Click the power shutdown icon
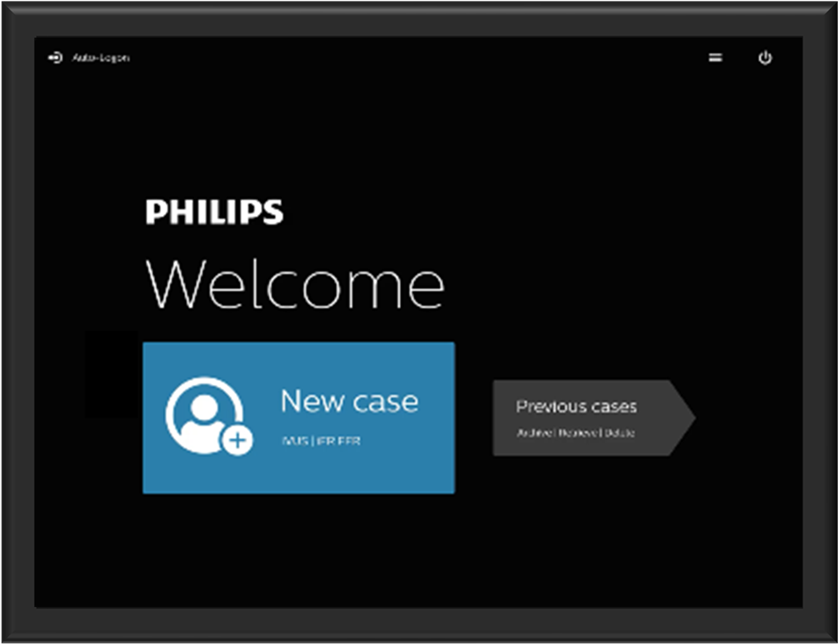The height and width of the screenshot is (644, 838). 765,57
